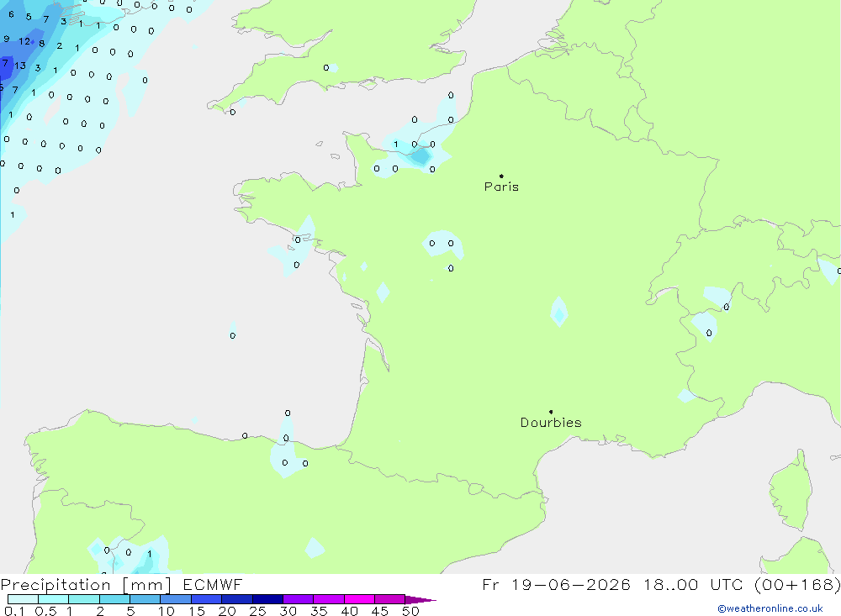Pick the legend swatch between 30 and 35
The width and height of the screenshot is (841, 616).
click(299, 599)
